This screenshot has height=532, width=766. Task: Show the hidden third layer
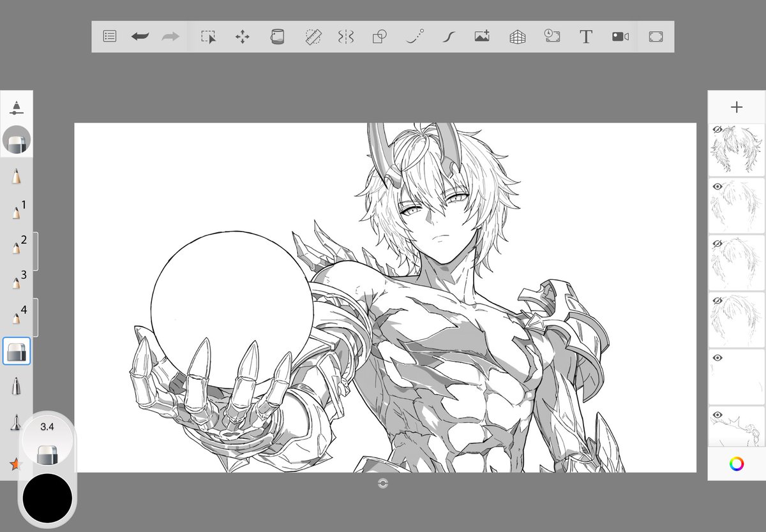717,244
